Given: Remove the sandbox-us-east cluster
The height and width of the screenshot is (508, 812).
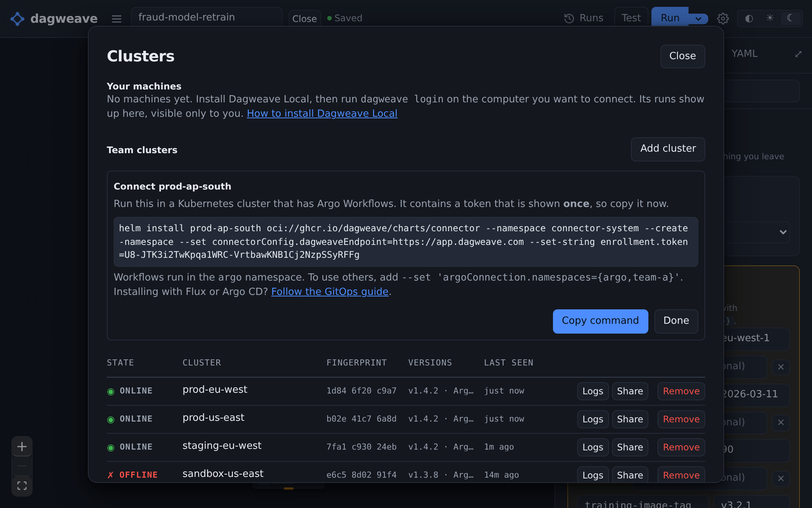Looking at the screenshot, I should 681,475.
